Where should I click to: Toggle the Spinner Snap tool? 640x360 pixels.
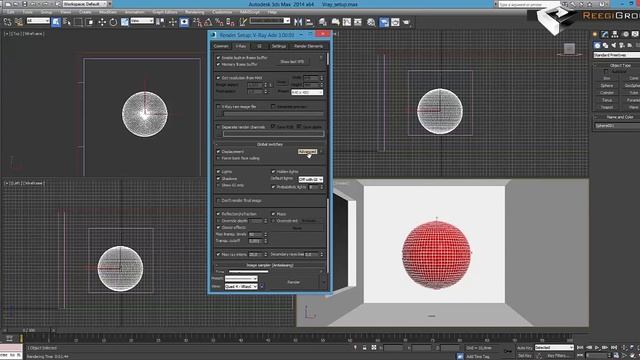point(230,22)
